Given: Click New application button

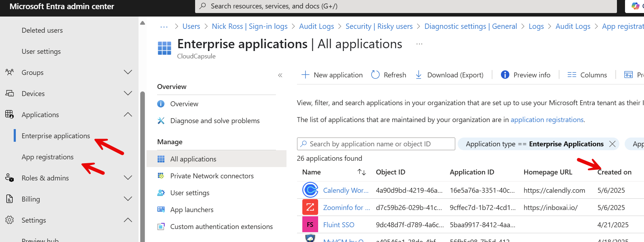Looking at the screenshot, I should (x=332, y=75).
